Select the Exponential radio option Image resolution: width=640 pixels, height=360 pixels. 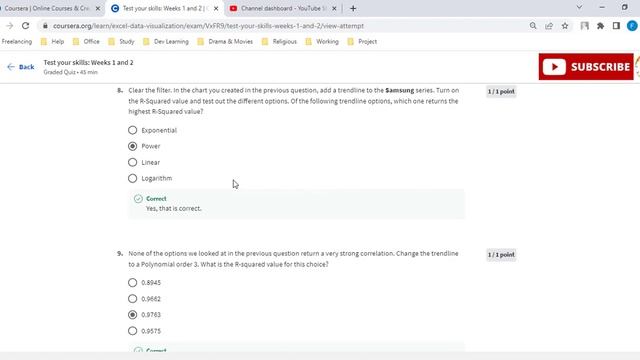point(132,130)
